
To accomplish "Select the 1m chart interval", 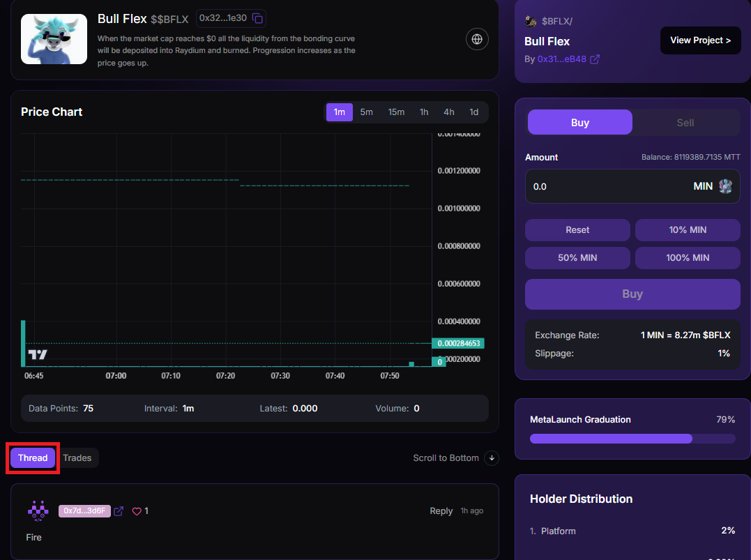I will tap(339, 112).
